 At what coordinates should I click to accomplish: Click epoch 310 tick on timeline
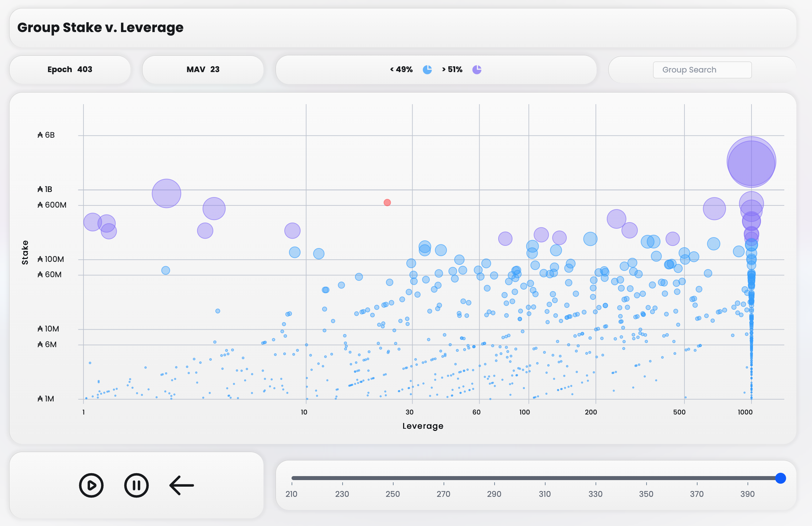pyautogui.click(x=545, y=484)
